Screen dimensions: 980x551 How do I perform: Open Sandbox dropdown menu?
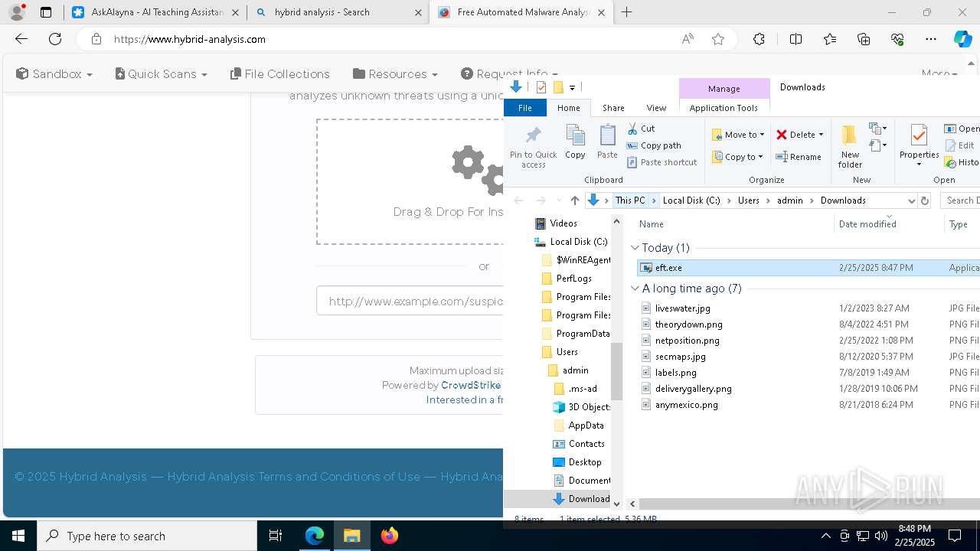(x=54, y=73)
